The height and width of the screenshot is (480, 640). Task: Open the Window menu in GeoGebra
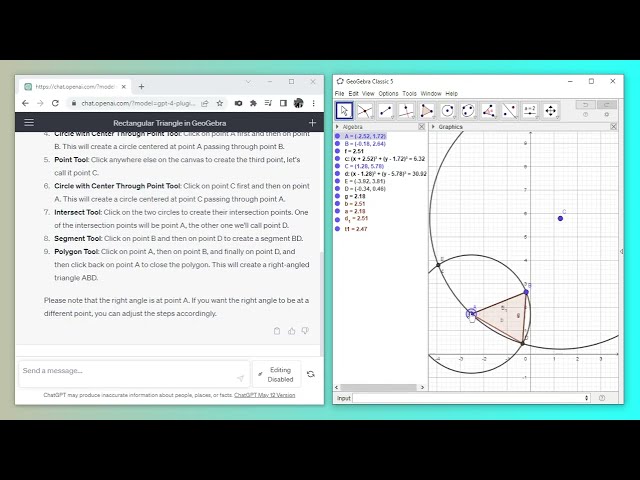pos(431,93)
